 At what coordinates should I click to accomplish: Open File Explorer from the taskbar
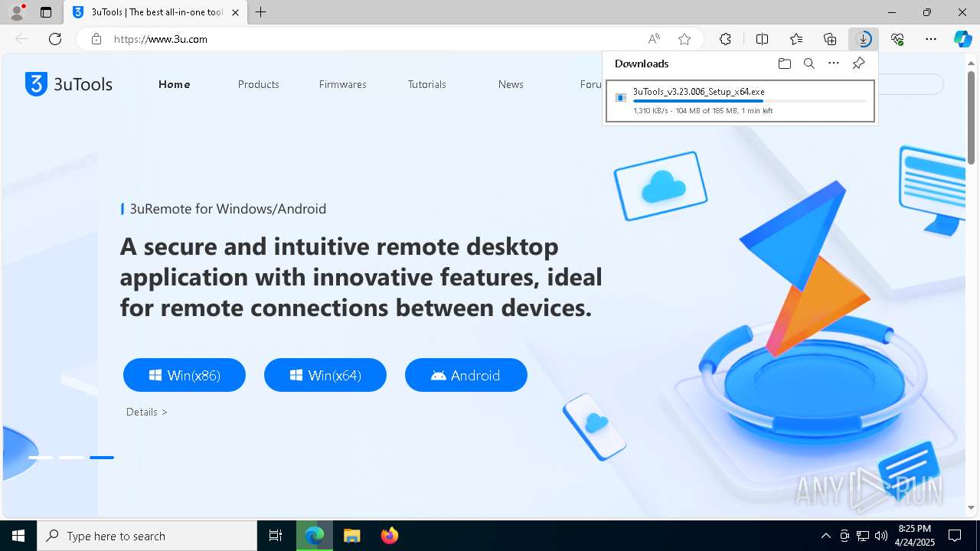(351, 536)
